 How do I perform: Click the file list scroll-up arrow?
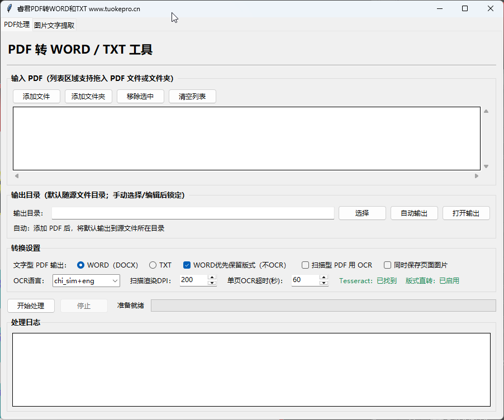[x=486, y=111]
